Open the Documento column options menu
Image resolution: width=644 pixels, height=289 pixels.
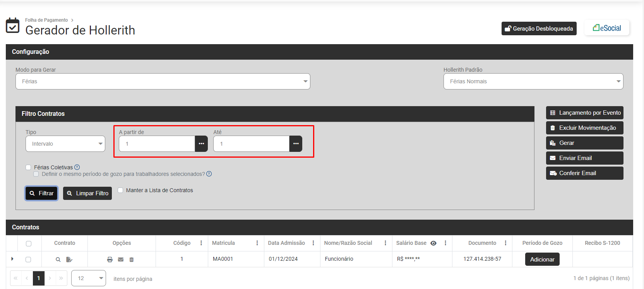pyautogui.click(x=505, y=243)
